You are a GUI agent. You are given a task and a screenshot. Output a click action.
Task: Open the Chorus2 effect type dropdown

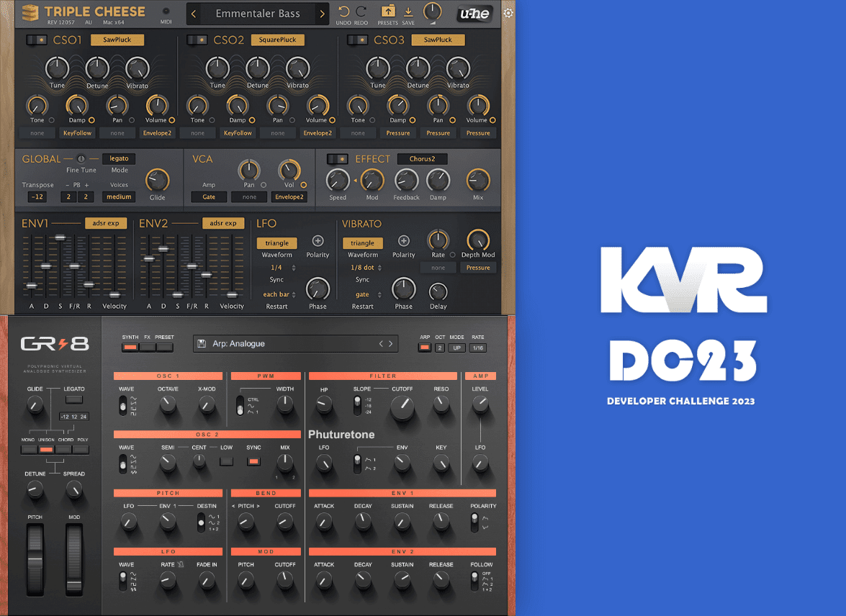pos(421,159)
